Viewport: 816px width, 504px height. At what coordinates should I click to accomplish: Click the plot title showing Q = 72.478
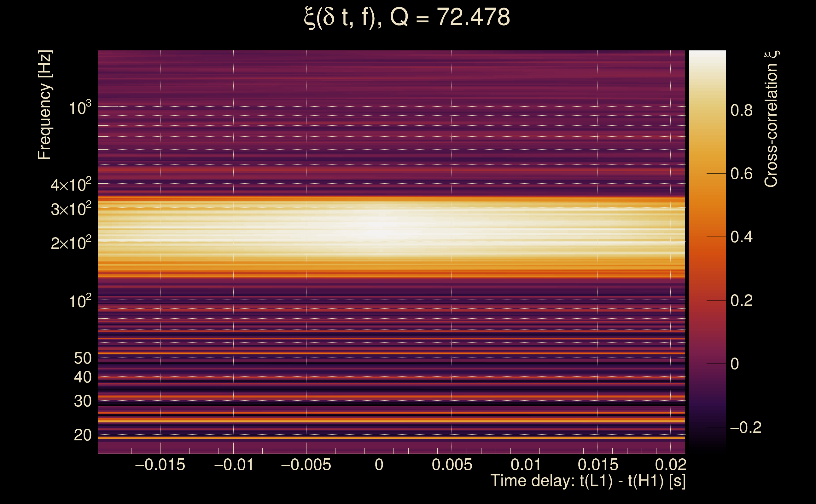click(x=407, y=17)
